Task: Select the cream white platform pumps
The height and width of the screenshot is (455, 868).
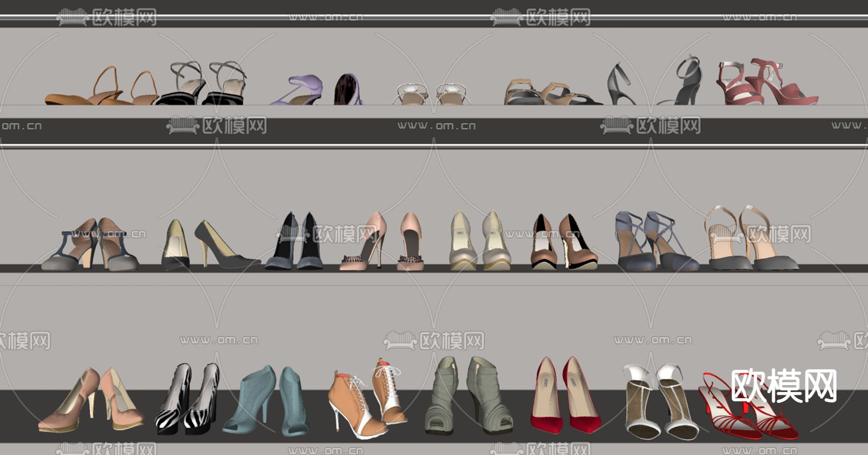Action: [480, 240]
